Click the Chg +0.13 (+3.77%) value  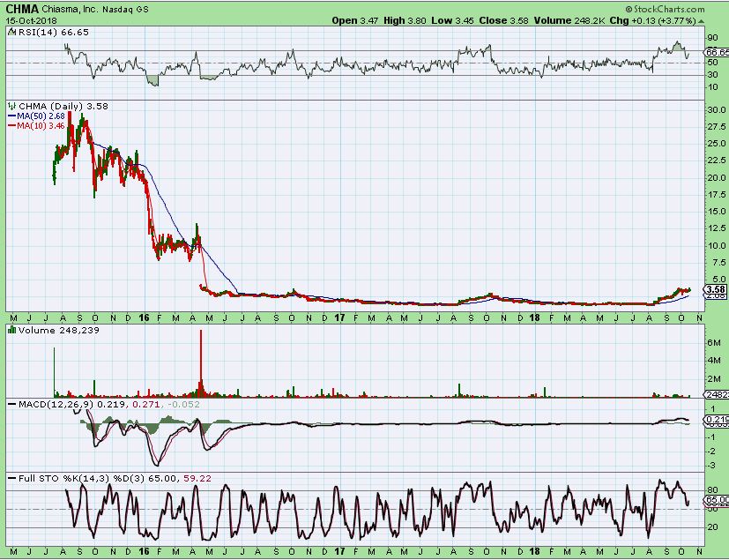653,21
